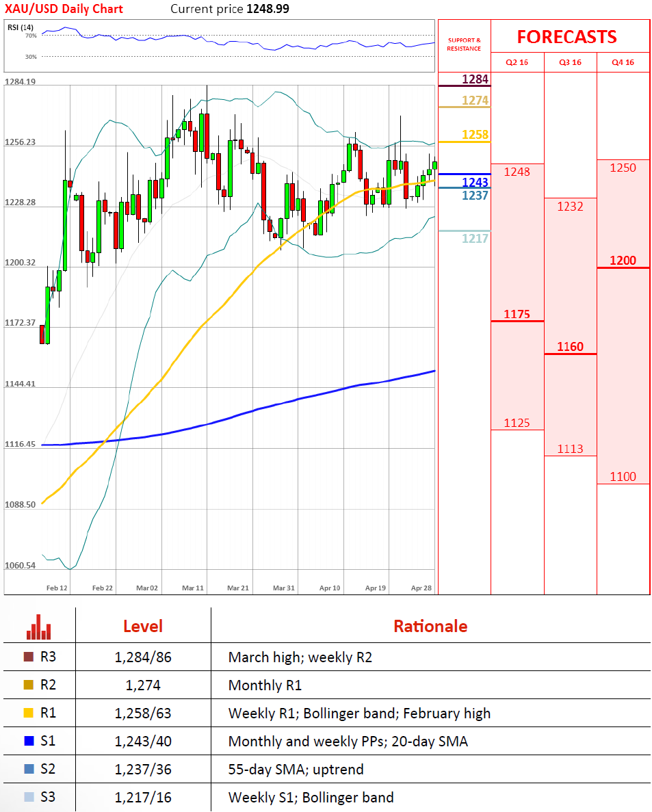Click 'Weekly S1; Bollinger band' rationale

(311, 797)
